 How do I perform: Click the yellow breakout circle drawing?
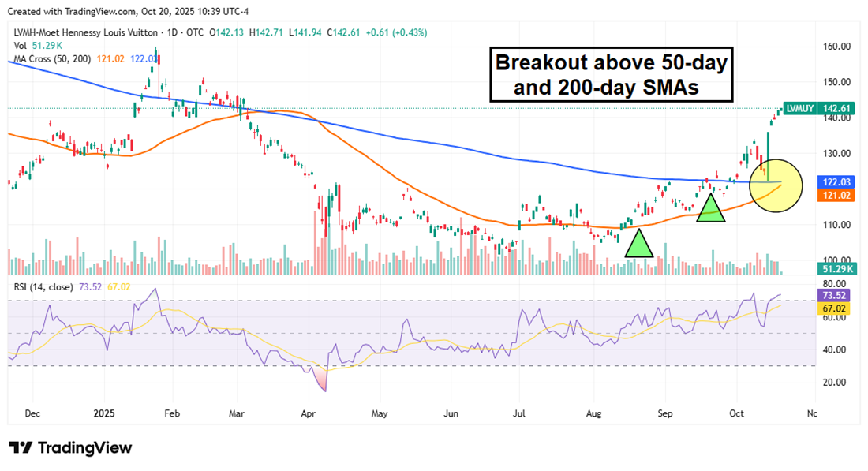[776, 185]
